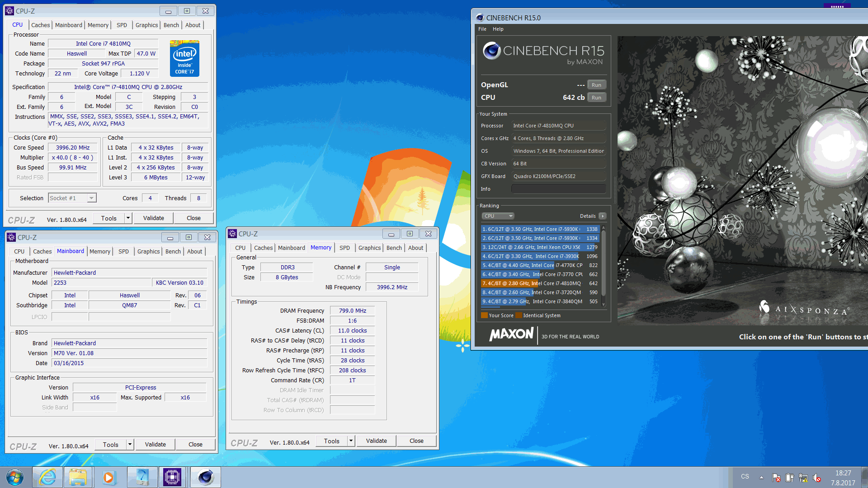The width and height of the screenshot is (868, 488).
Task: Click Details arrow button in Ranking
Action: point(602,216)
